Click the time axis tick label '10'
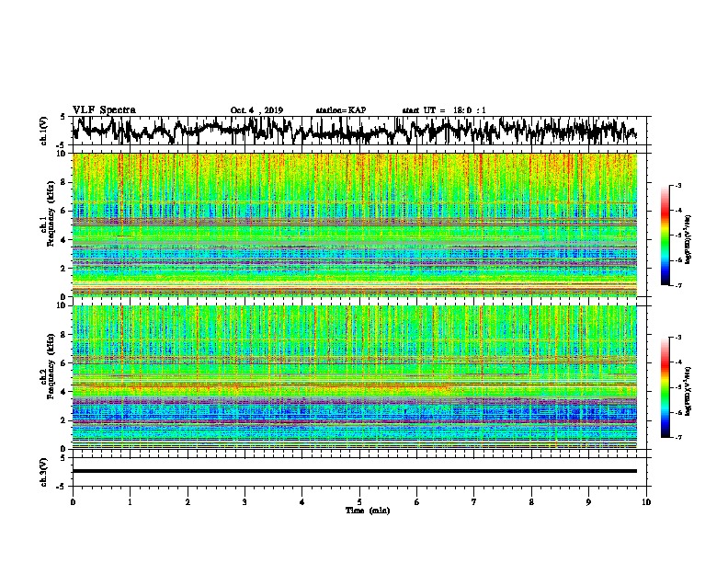Image resolution: width=728 pixels, height=563 pixels. [646, 502]
